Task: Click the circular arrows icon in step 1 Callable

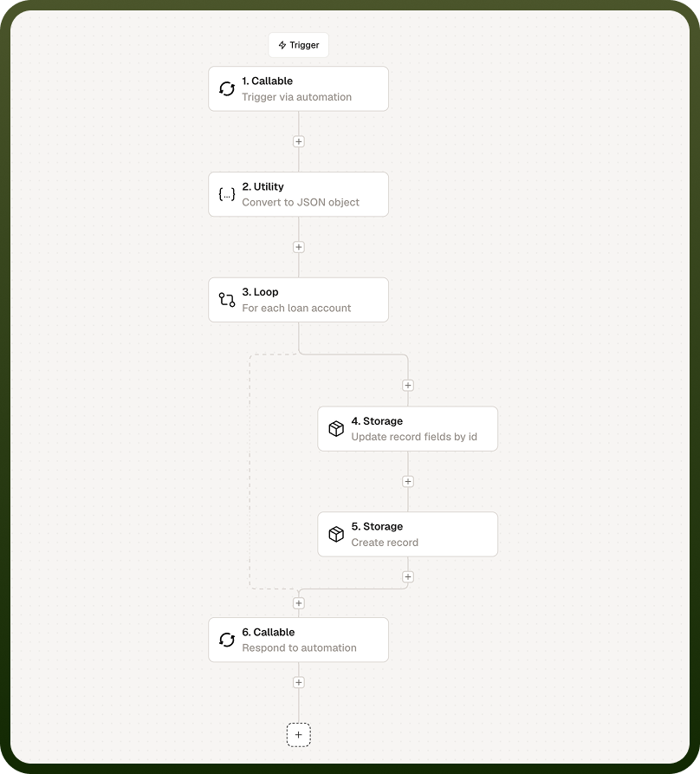Action: [227, 89]
